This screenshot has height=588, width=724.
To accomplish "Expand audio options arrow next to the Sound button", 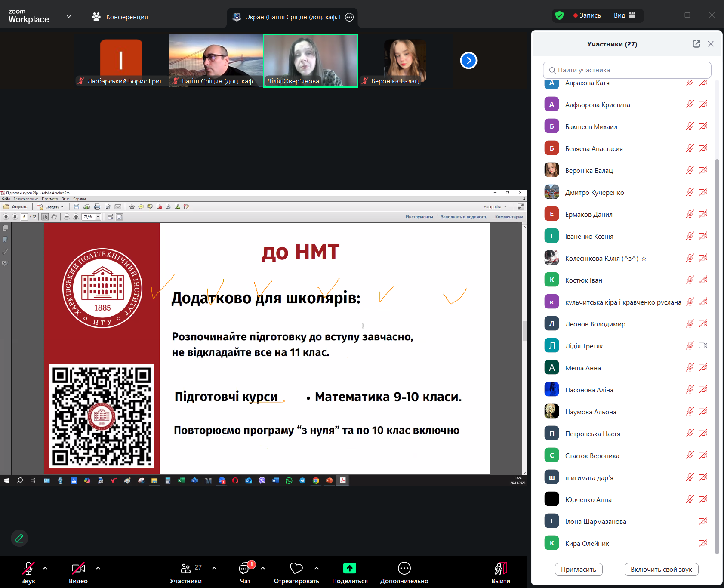I will pos(45,568).
